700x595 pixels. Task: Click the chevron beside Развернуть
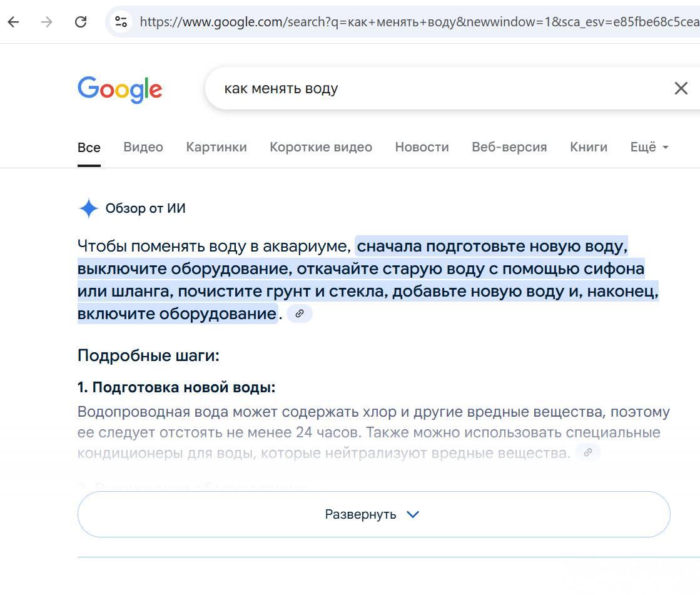point(413,515)
